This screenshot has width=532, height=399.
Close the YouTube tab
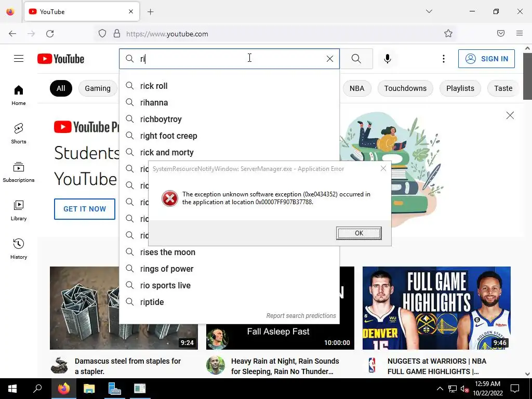click(131, 11)
